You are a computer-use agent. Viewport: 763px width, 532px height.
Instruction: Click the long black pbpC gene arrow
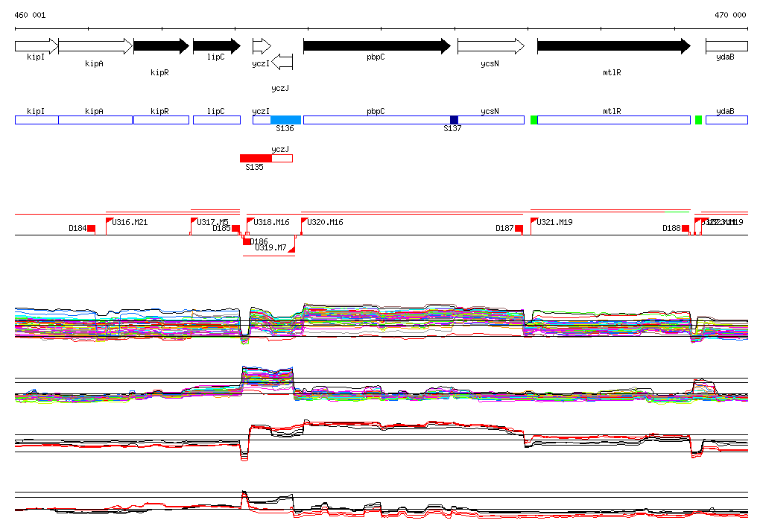[377, 46]
